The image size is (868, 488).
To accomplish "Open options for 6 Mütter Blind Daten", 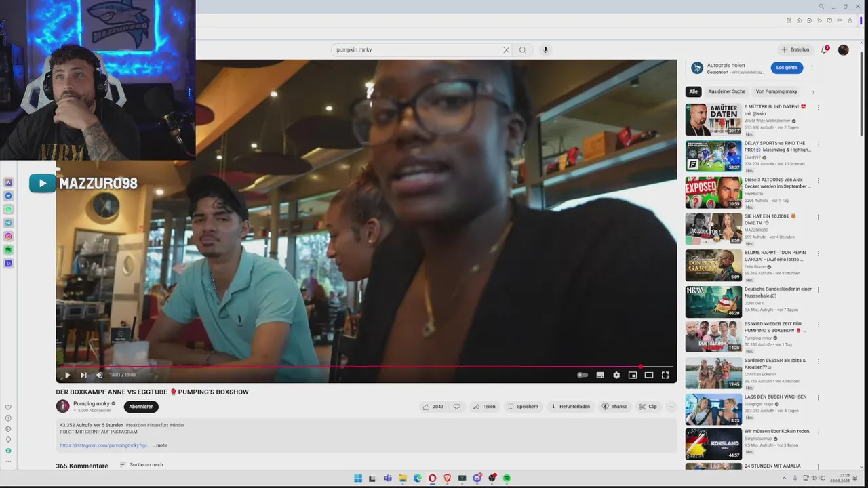I will [x=818, y=108].
